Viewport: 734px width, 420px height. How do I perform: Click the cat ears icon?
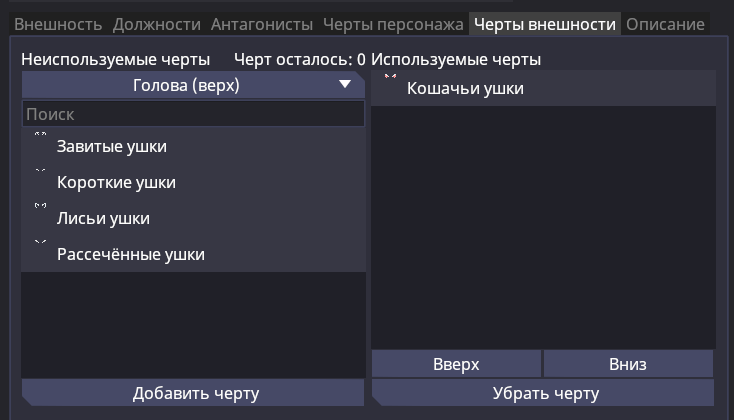[x=390, y=77]
